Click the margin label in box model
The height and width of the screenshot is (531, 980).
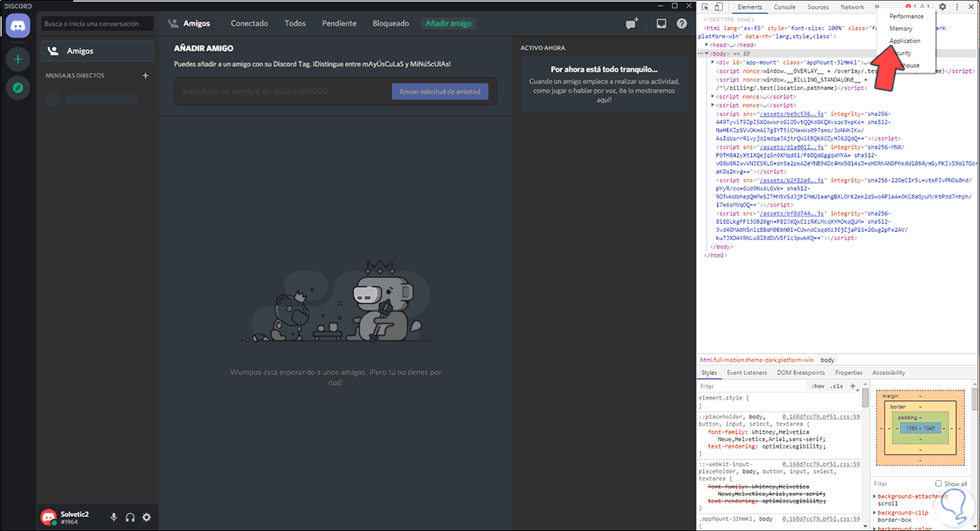coord(890,395)
